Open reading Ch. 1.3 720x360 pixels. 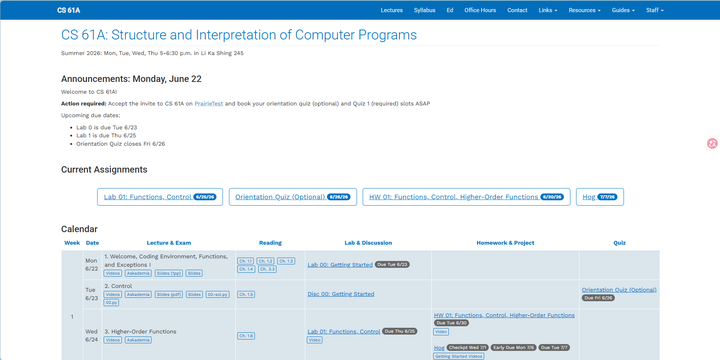pos(286,261)
